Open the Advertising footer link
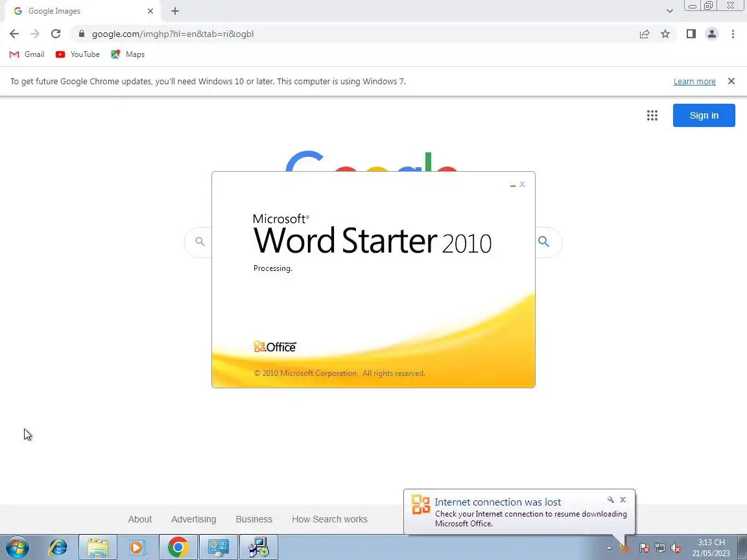Screen dimensions: 747x560 tap(193, 519)
